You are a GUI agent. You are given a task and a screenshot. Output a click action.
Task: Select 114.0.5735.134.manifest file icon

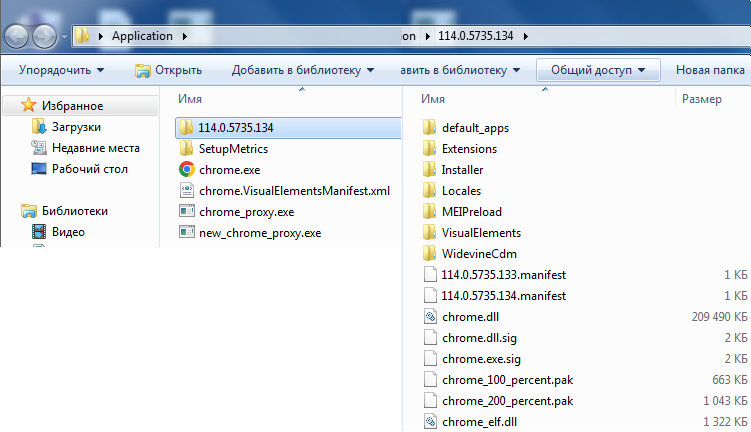[430, 296]
